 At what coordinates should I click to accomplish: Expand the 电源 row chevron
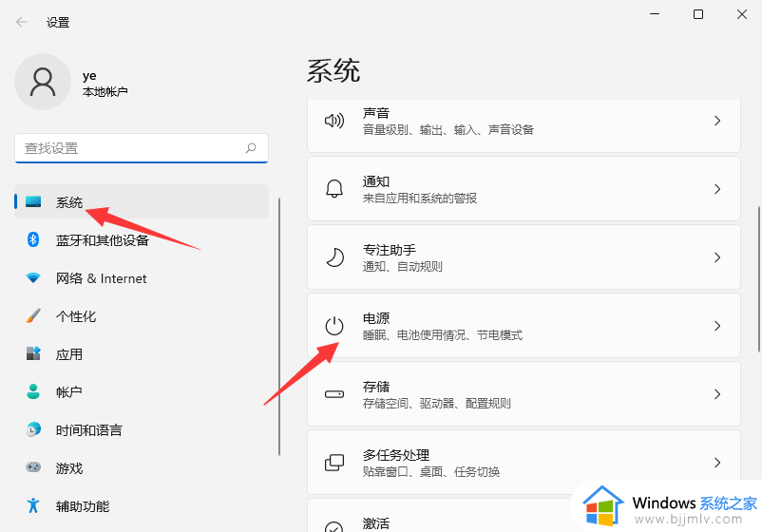click(x=717, y=326)
